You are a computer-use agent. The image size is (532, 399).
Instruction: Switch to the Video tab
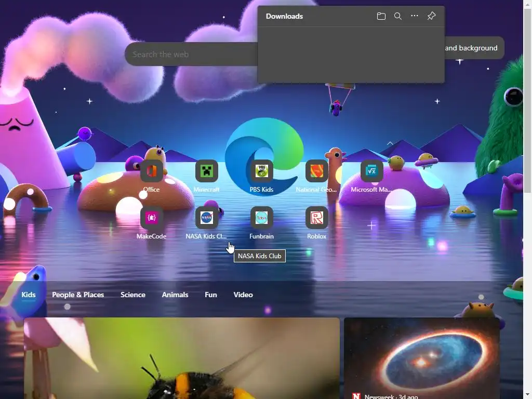[x=243, y=295]
